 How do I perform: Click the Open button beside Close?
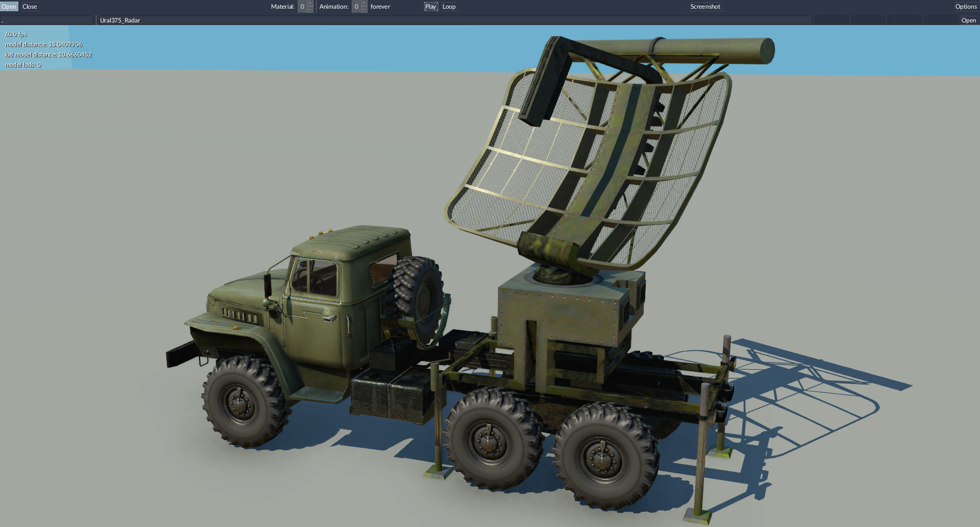pos(9,7)
